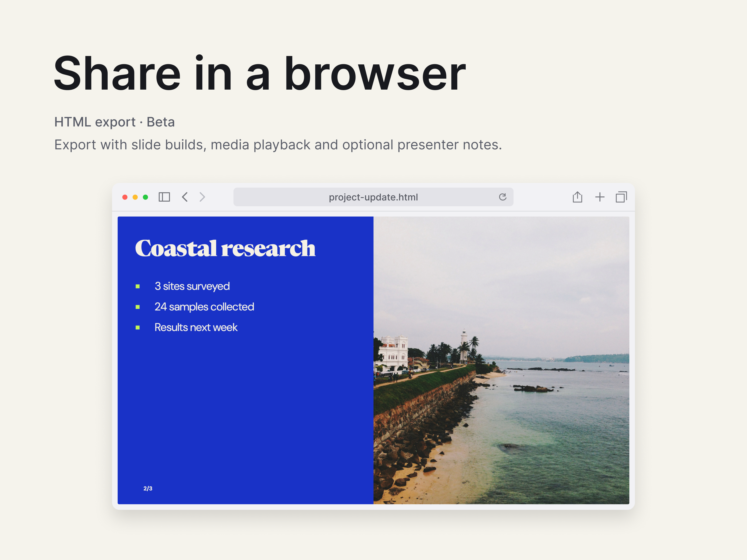Image resolution: width=747 pixels, height=560 pixels.
Task: Show the tab overview icon
Action: point(621,197)
